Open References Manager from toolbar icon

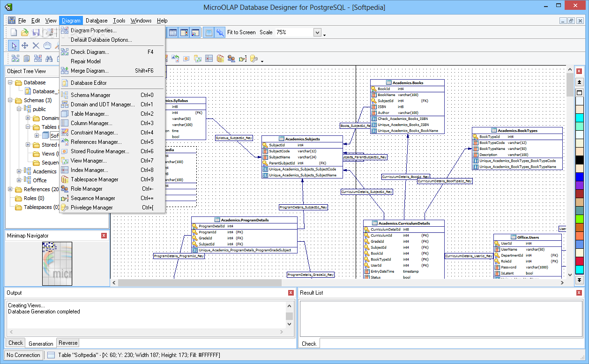point(175,59)
